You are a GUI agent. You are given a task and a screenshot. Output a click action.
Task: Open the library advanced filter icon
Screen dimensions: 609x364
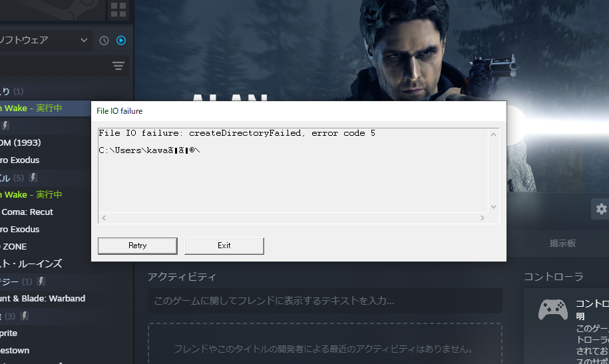click(x=118, y=66)
